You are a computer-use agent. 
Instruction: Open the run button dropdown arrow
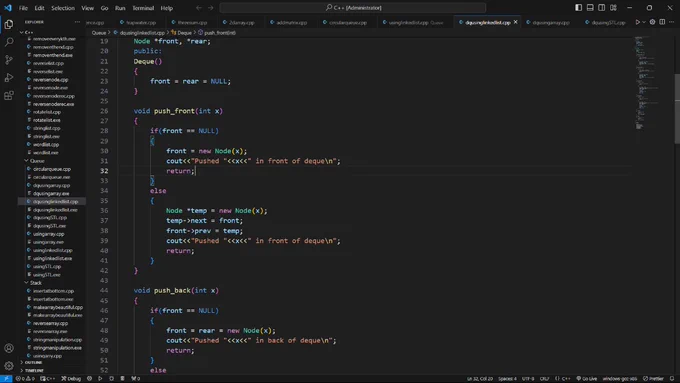point(644,22)
